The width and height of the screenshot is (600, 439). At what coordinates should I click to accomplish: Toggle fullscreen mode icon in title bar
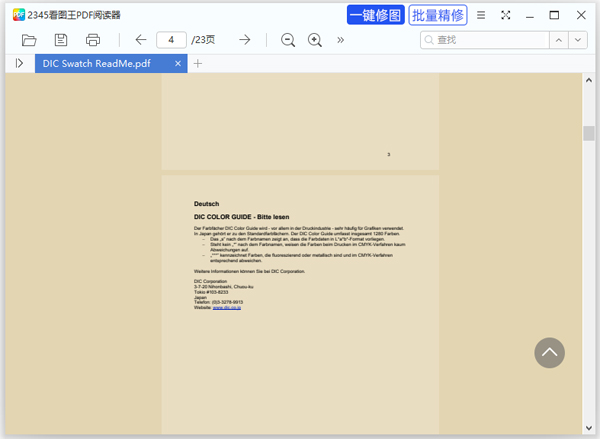[x=506, y=15]
